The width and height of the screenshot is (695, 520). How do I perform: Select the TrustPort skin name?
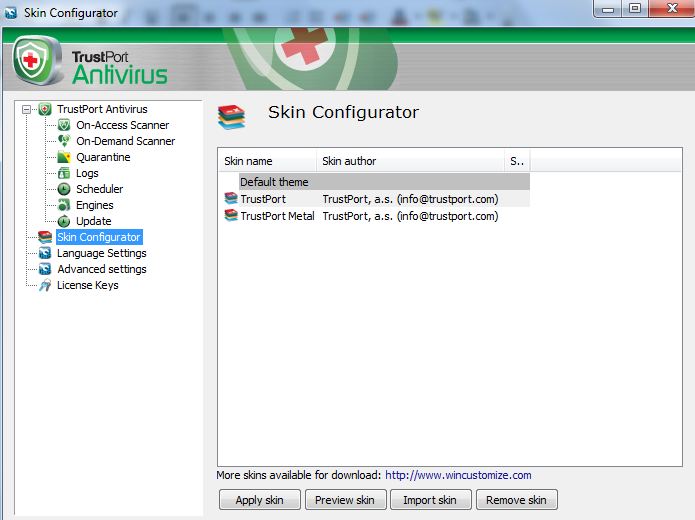tap(263, 199)
